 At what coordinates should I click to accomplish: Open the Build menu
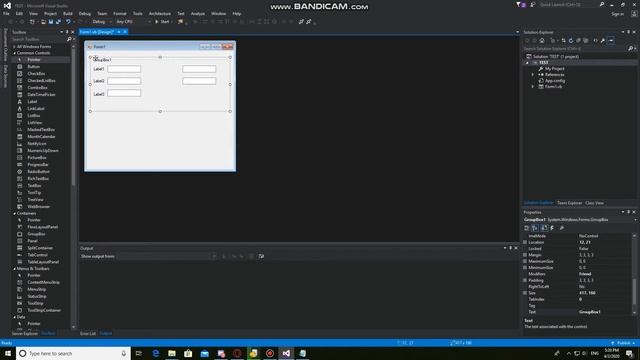pos(68,13)
